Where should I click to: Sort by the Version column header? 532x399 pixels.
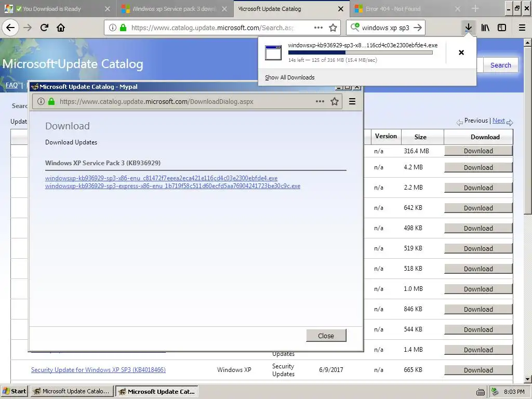[386, 137]
